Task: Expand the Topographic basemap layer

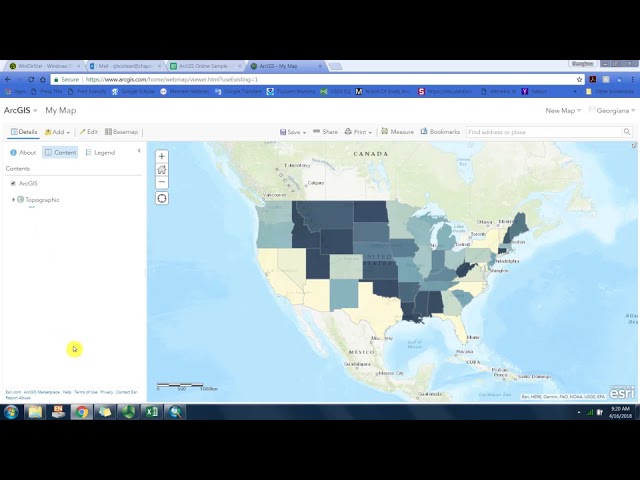Action: click(13, 200)
